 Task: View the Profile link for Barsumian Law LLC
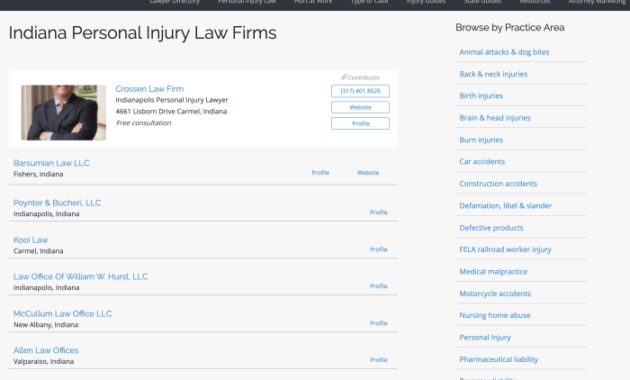coord(320,172)
